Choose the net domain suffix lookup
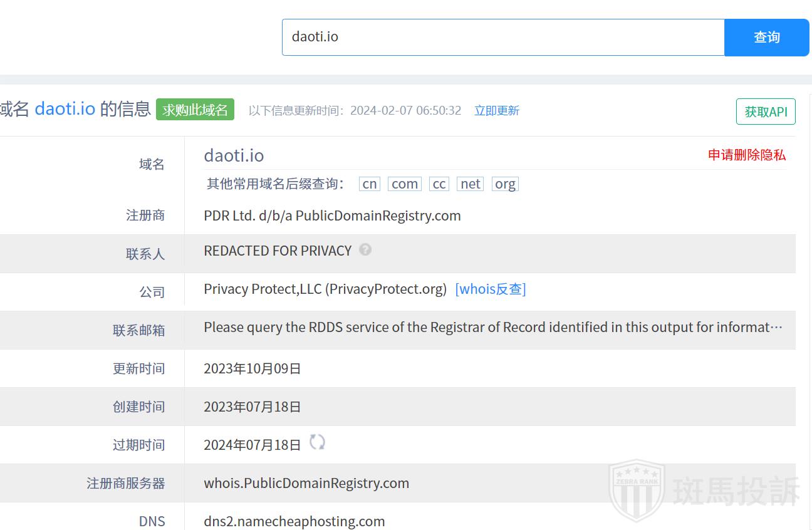Image resolution: width=812 pixels, height=530 pixels. 470,184
